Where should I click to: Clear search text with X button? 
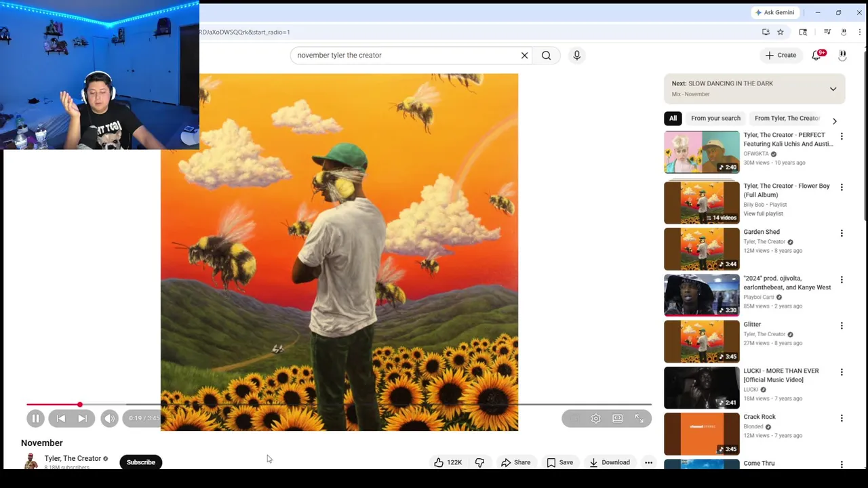point(524,56)
